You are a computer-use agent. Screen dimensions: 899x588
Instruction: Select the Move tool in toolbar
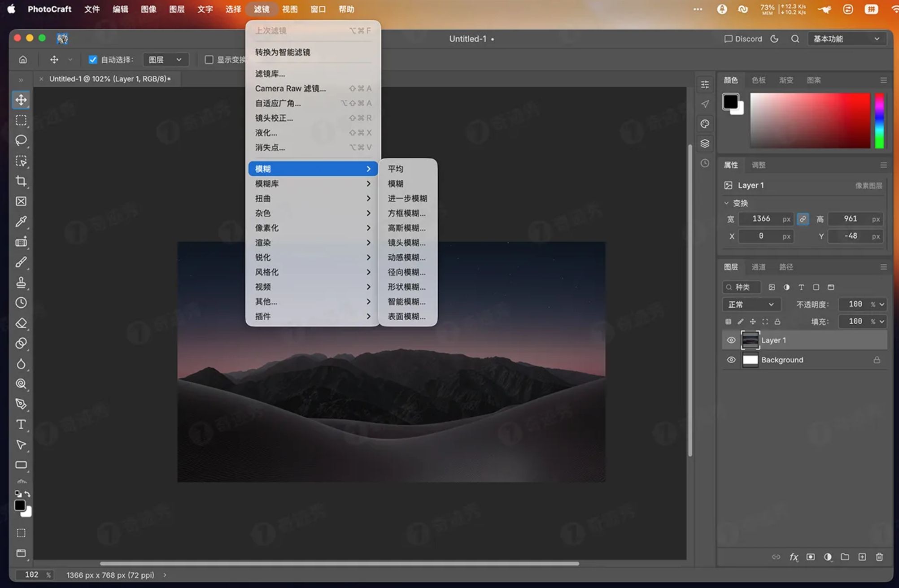pos(21,100)
